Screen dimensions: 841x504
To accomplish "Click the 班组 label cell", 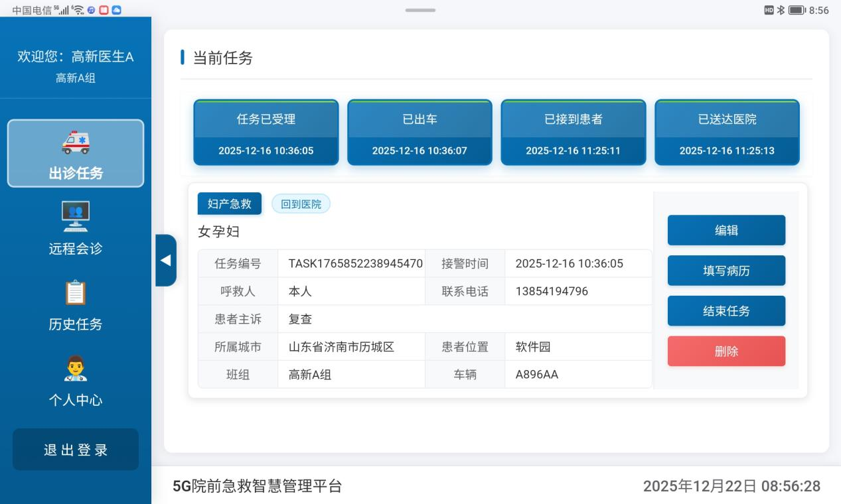I will 238,375.
